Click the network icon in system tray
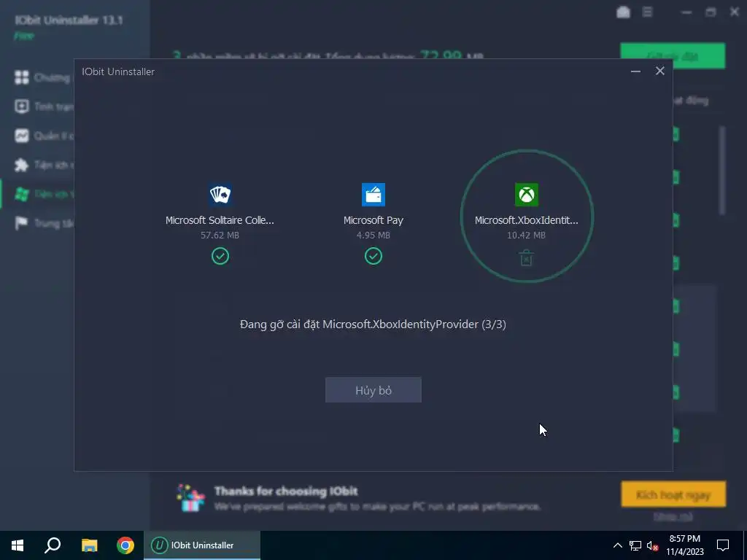747x560 pixels. [635, 545]
